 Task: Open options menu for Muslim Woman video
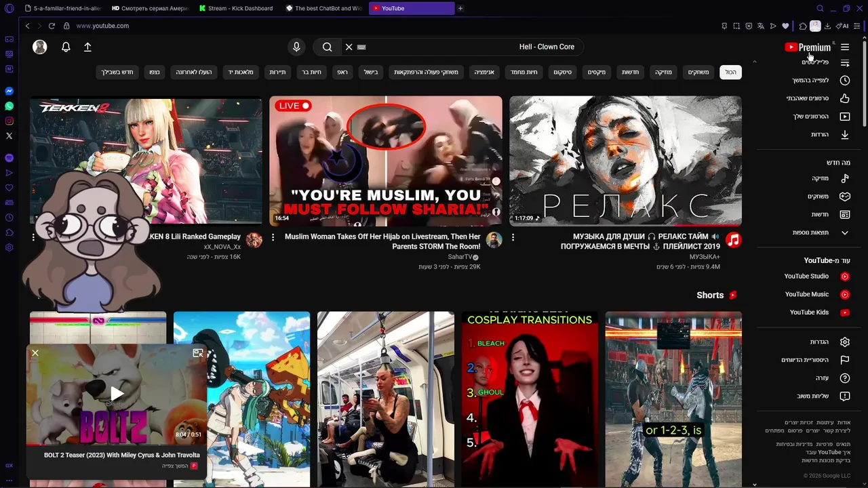[x=273, y=237]
